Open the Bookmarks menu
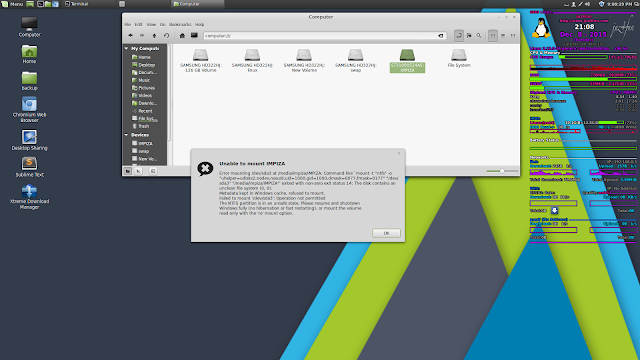The image size is (640, 360). click(x=180, y=24)
